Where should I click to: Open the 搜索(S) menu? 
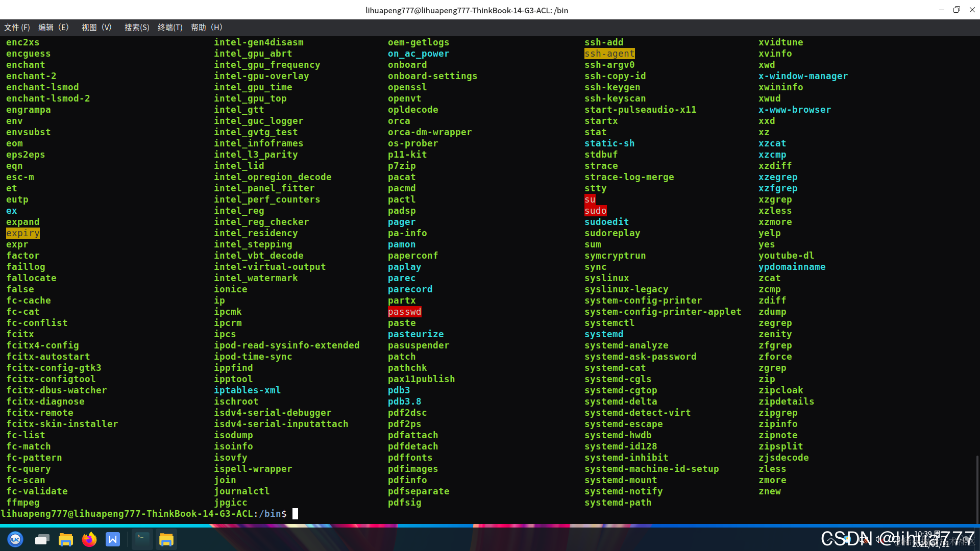(x=137, y=28)
